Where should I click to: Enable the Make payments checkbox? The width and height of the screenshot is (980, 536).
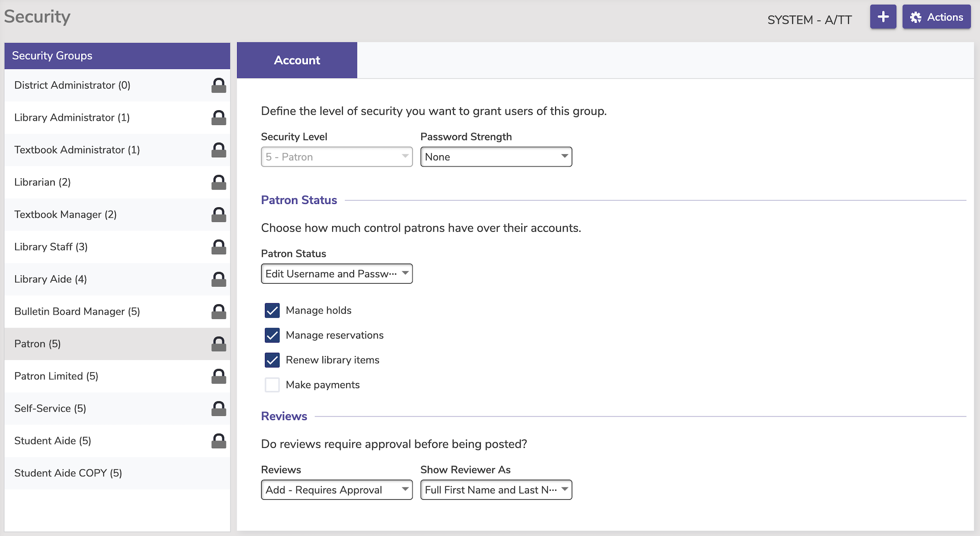coord(272,385)
